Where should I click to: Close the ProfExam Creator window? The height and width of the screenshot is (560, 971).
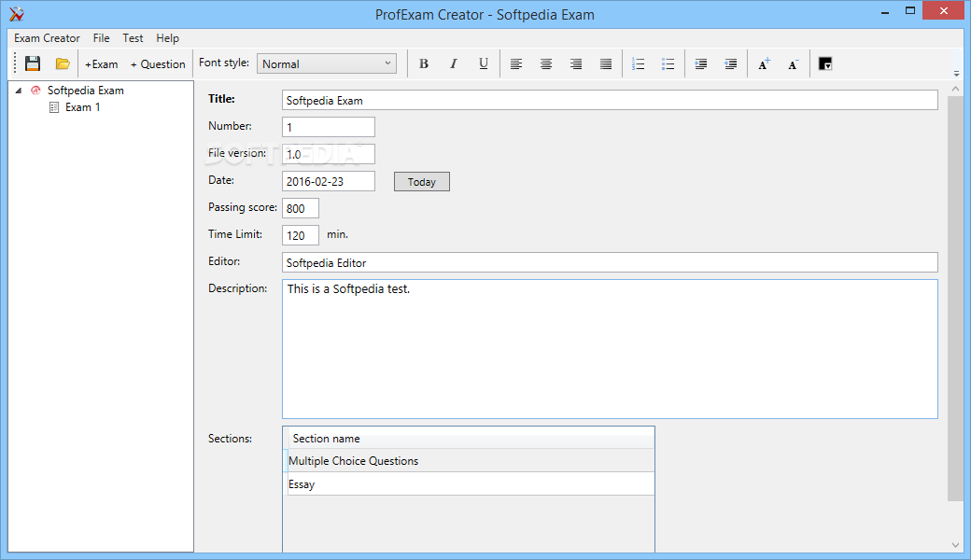click(944, 11)
